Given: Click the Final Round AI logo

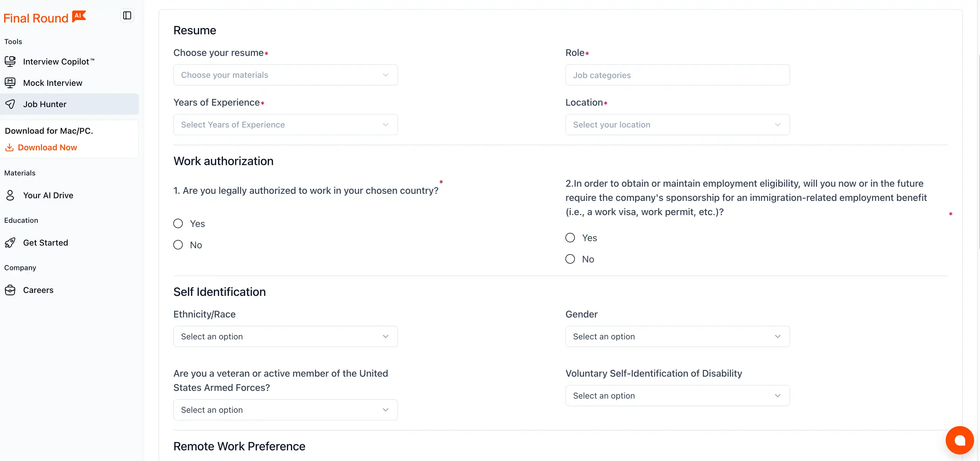Looking at the screenshot, I should pos(45,17).
